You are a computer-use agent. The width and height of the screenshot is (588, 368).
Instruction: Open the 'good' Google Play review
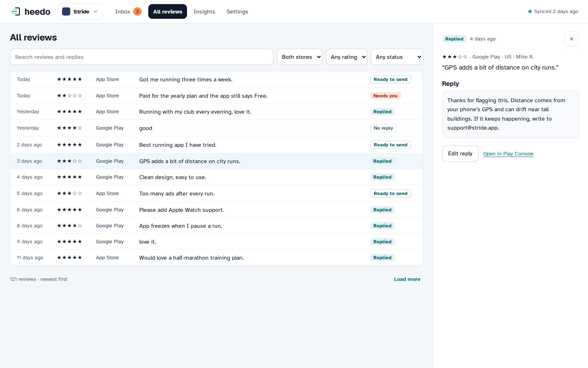click(216, 128)
